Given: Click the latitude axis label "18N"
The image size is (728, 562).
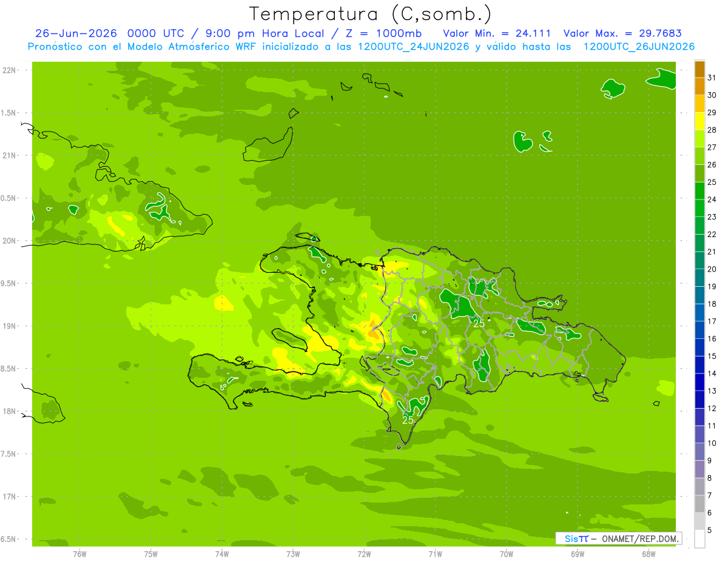Looking at the screenshot, I should [x=10, y=411].
